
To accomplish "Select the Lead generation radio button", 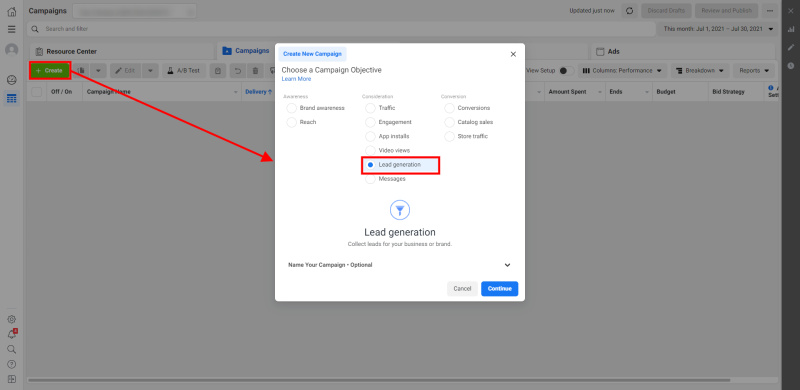I will (x=370, y=165).
